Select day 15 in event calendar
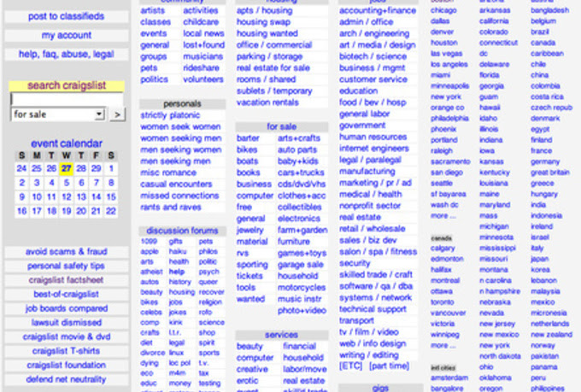The image size is (581, 392). pyautogui.click(x=111, y=196)
